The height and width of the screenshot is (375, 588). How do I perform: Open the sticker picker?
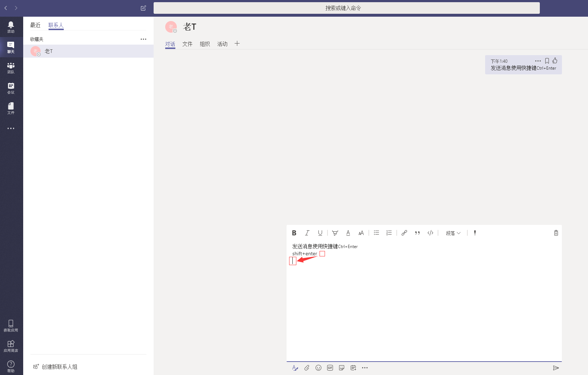click(342, 368)
